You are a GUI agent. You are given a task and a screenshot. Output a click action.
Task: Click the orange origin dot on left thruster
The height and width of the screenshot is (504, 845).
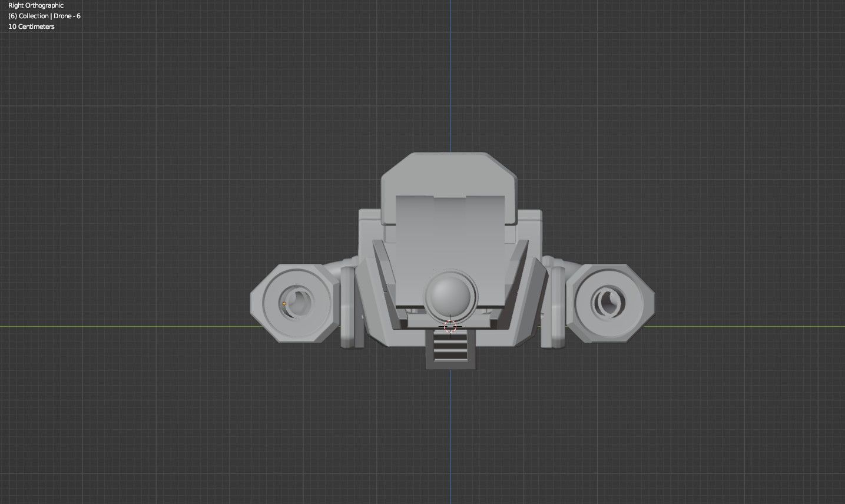284,304
